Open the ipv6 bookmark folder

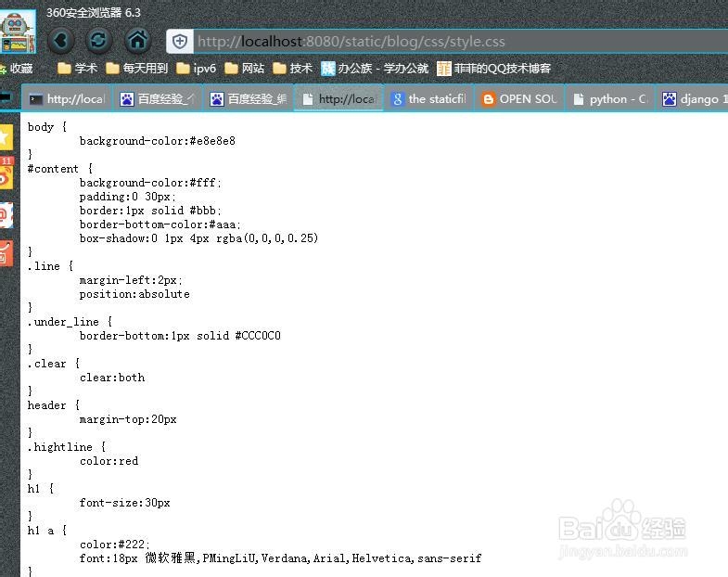(x=197, y=69)
